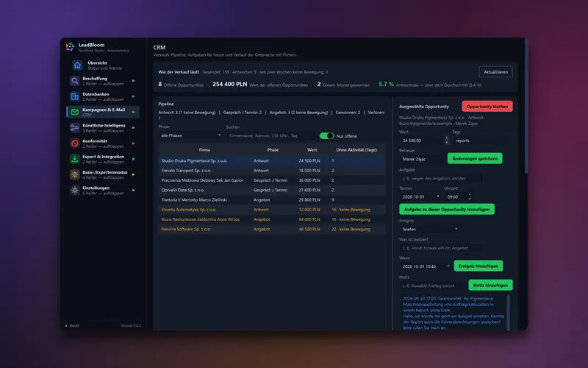Expand the Basis-/Expertenmodus arrow

click(134, 174)
